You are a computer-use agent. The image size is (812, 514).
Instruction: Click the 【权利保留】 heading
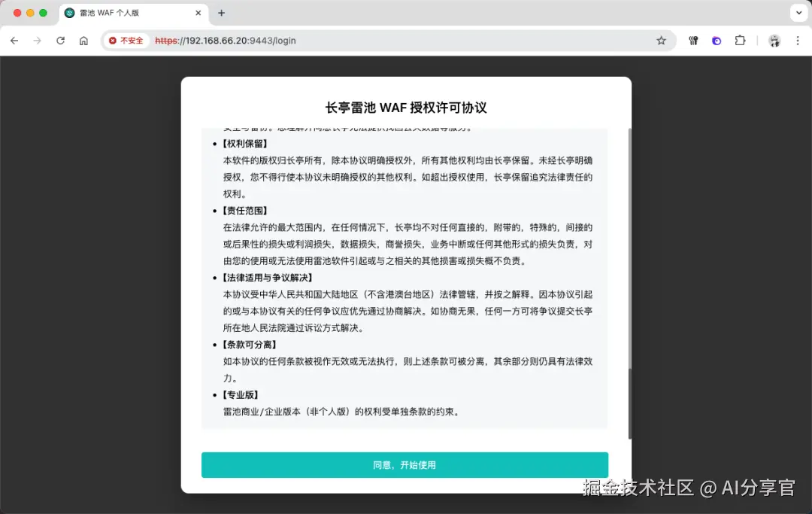click(x=244, y=144)
